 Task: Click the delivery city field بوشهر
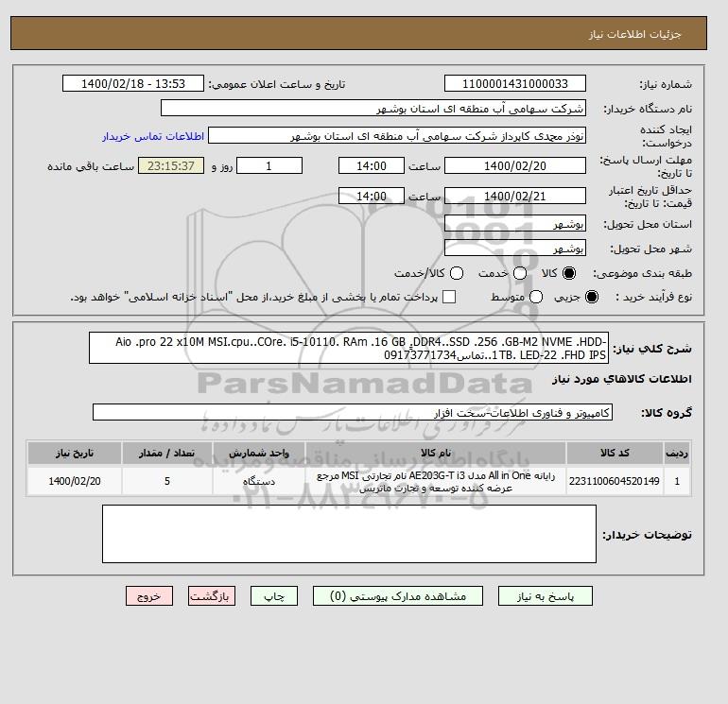coord(515,249)
